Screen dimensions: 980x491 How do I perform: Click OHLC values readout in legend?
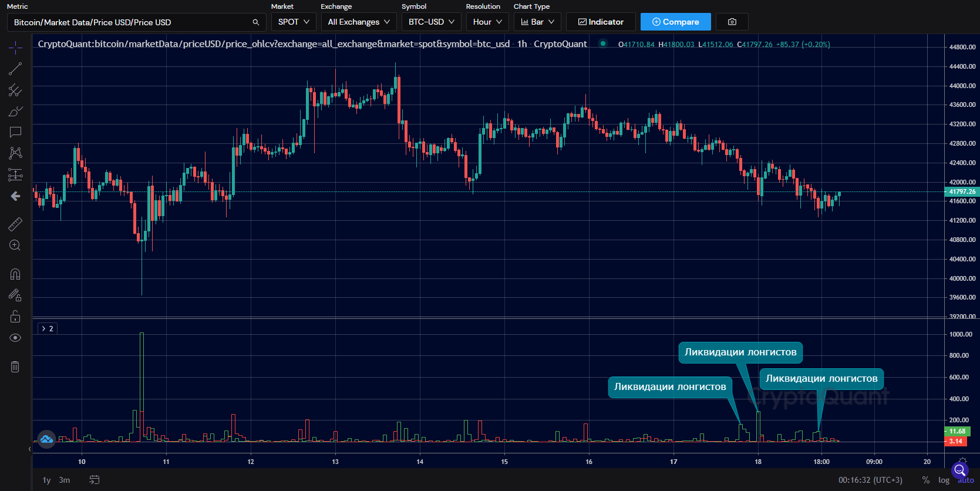tap(723, 45)
